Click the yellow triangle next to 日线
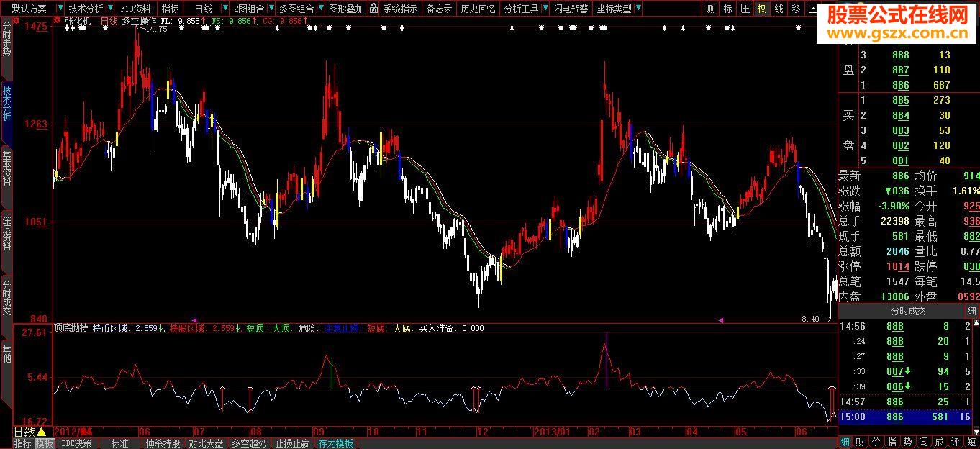980x449 pixels. 42,432
